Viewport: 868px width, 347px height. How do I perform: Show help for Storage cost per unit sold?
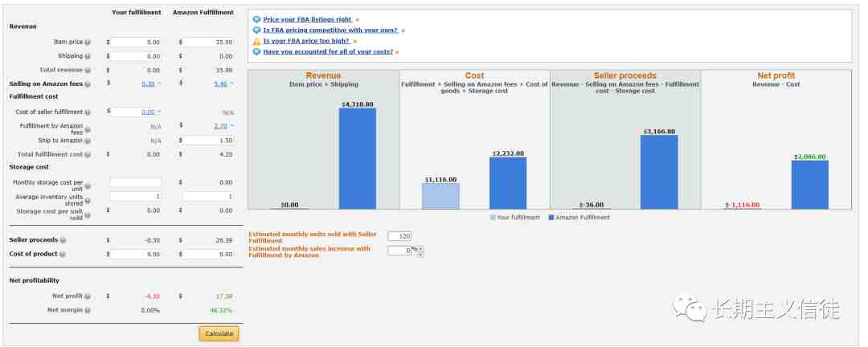click(88, 215)
